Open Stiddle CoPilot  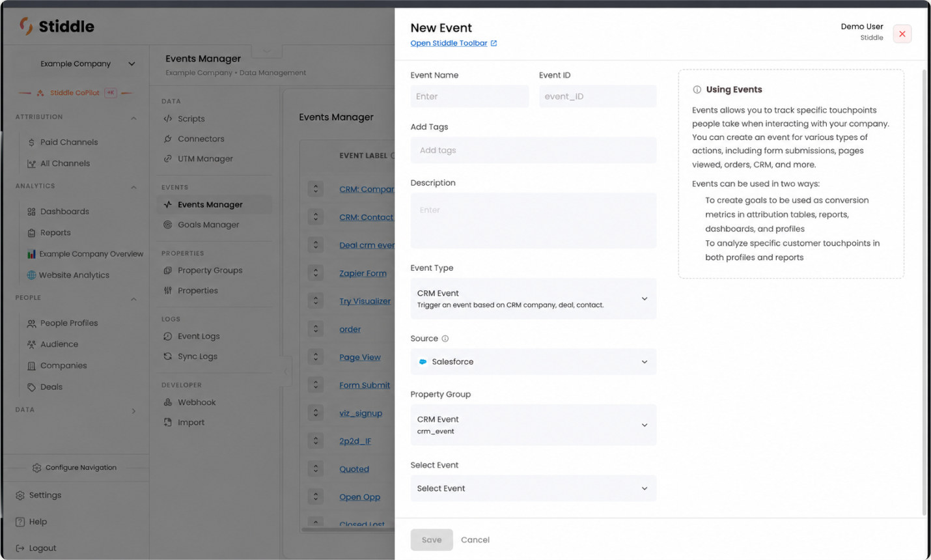coord(76,92)
